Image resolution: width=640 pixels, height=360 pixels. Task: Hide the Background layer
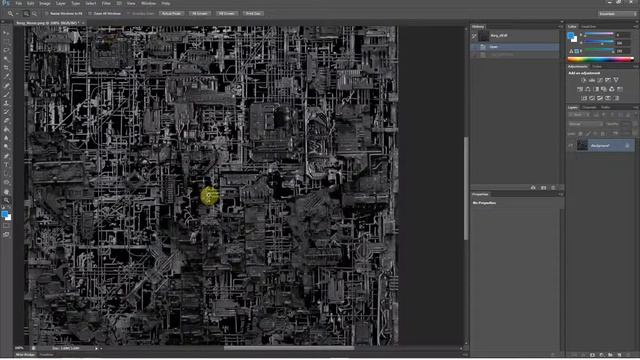point(571,145)
